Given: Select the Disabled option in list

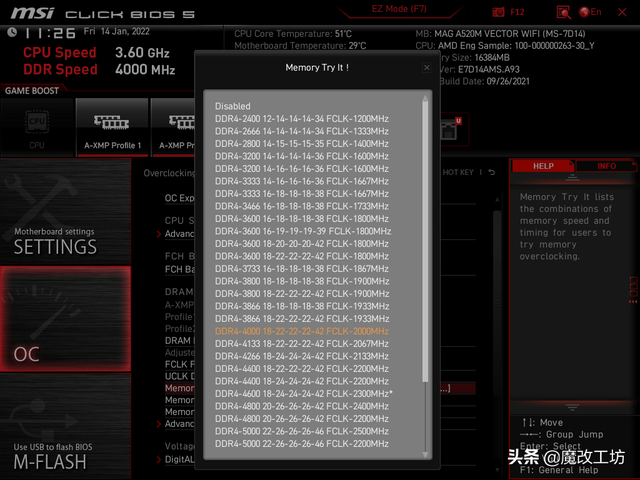Looking at the screenshot, I should pyautogui.click(x=233, y=107).
